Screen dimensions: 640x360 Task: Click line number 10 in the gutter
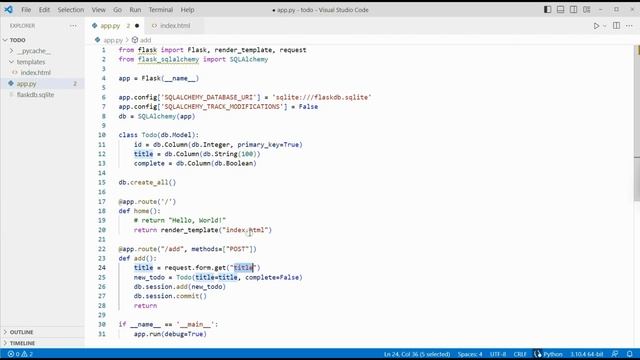coord(102,135)
